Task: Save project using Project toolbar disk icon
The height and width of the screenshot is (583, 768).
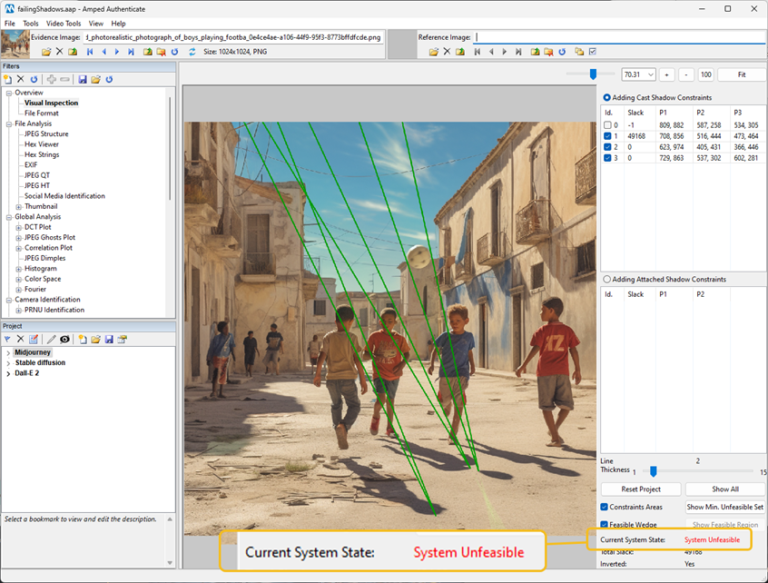Action: (x=109, y=339)
